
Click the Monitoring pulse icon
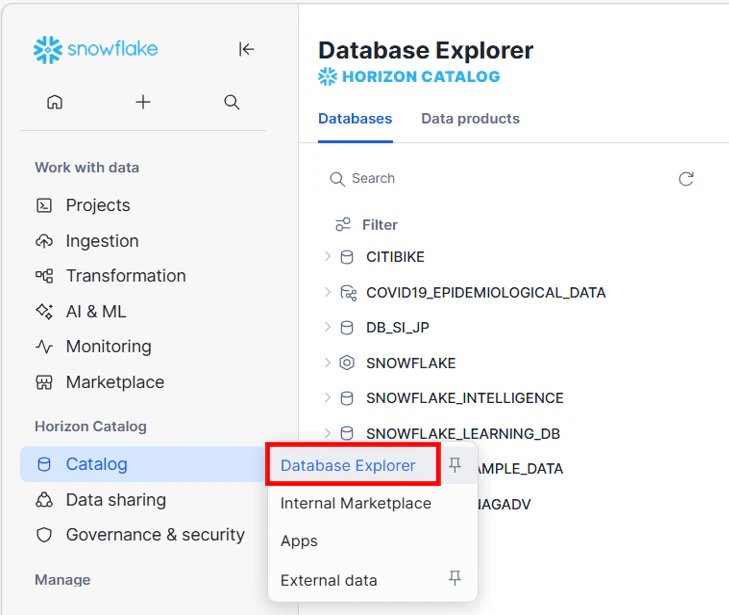(x=44, y=346)
